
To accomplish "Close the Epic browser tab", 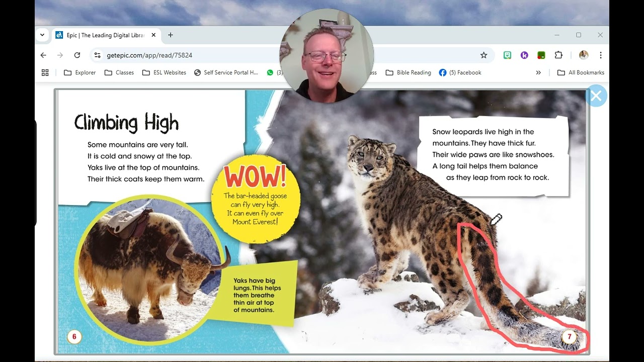I will 153,35.
